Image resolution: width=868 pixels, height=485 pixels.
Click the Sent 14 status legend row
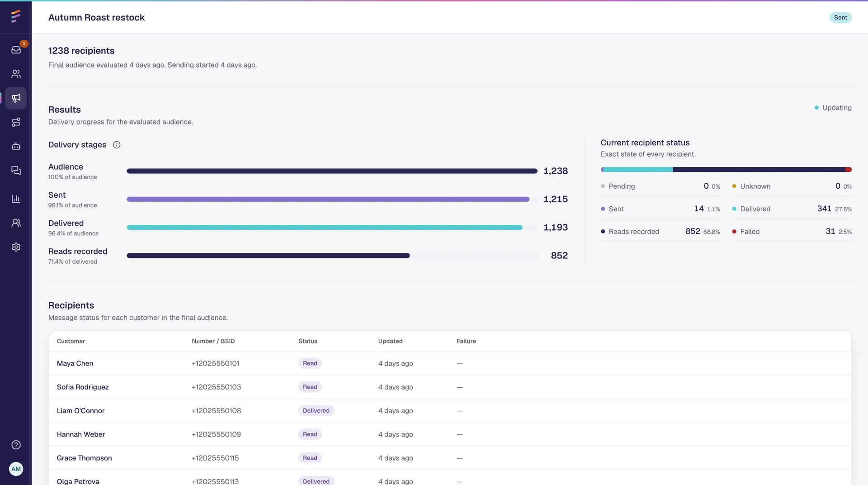pos(660,209)
